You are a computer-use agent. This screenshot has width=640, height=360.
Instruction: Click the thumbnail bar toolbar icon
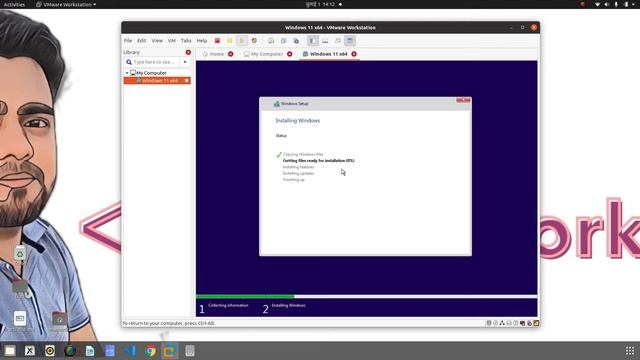pyautogui.click(x=325, y=41)
